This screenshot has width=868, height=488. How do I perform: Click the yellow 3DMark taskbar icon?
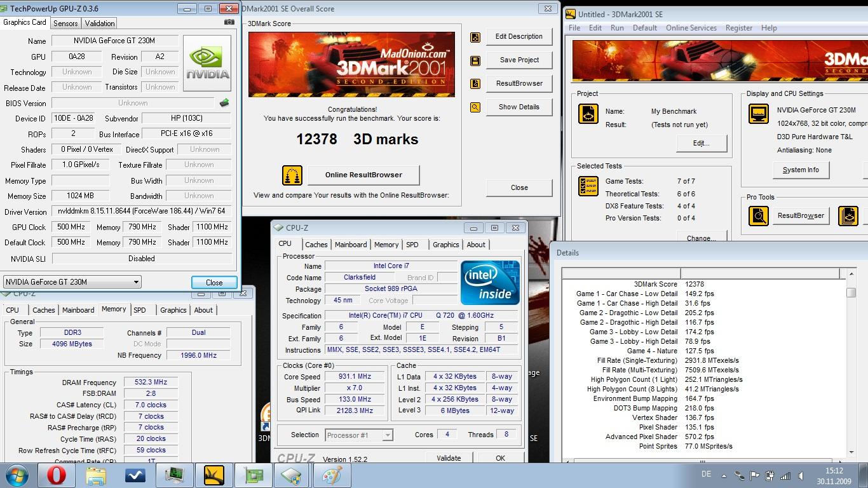pos(214,475)
